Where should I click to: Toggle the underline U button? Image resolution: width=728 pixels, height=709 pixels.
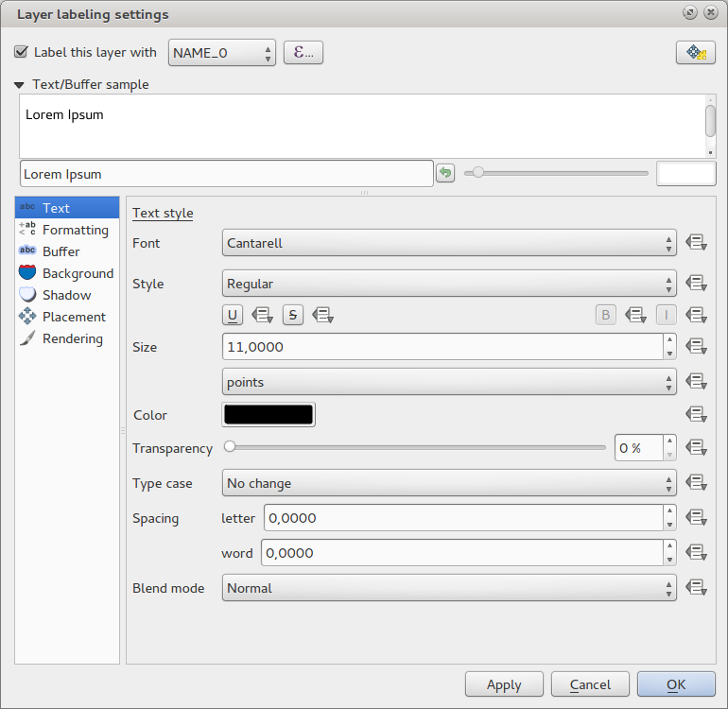click(233, 315)
